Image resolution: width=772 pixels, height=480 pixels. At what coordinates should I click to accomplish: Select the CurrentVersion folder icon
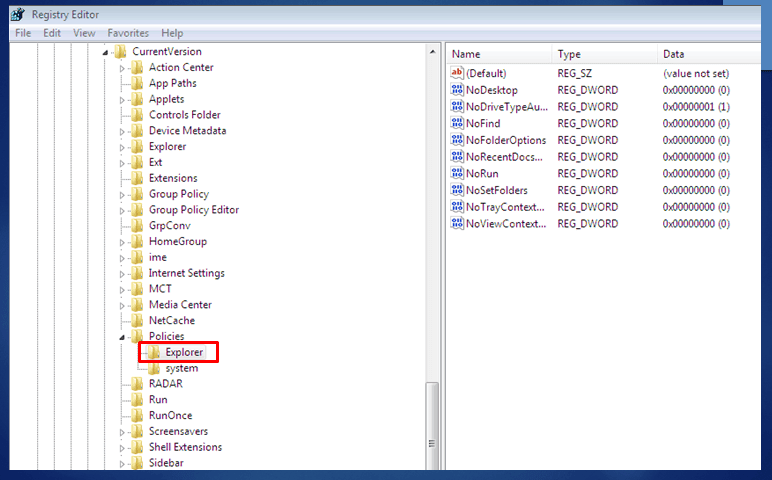[120, 51]
